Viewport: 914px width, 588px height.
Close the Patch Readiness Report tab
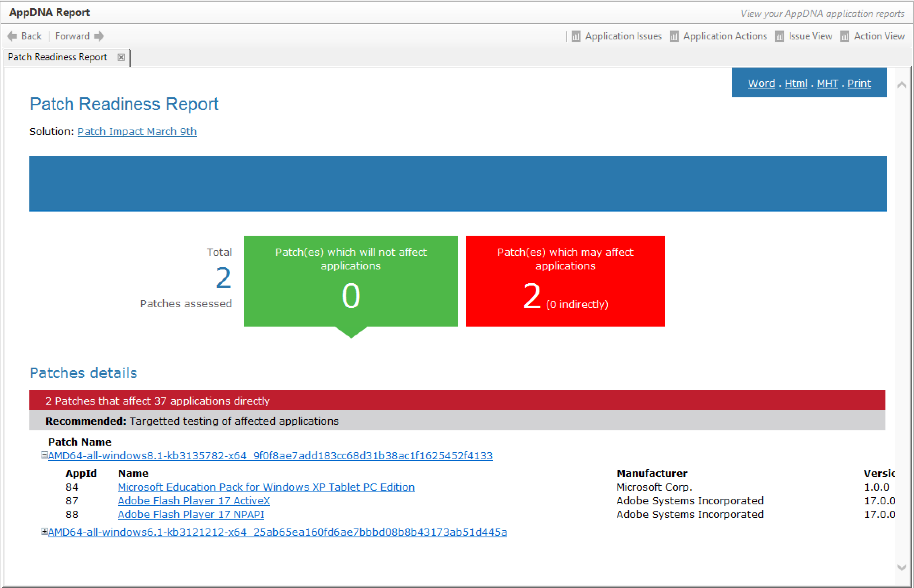pyautogui.click(x=121, y=57)
